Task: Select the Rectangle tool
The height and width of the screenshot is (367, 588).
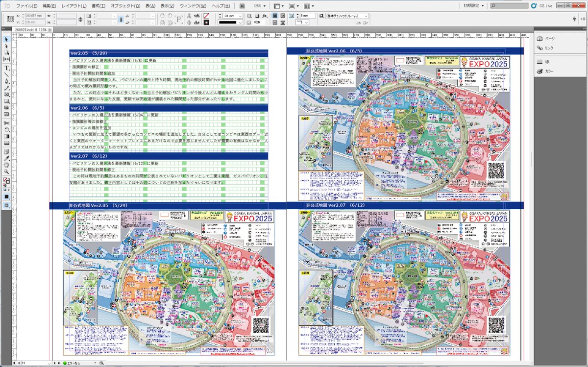Action: coord(6,100)
